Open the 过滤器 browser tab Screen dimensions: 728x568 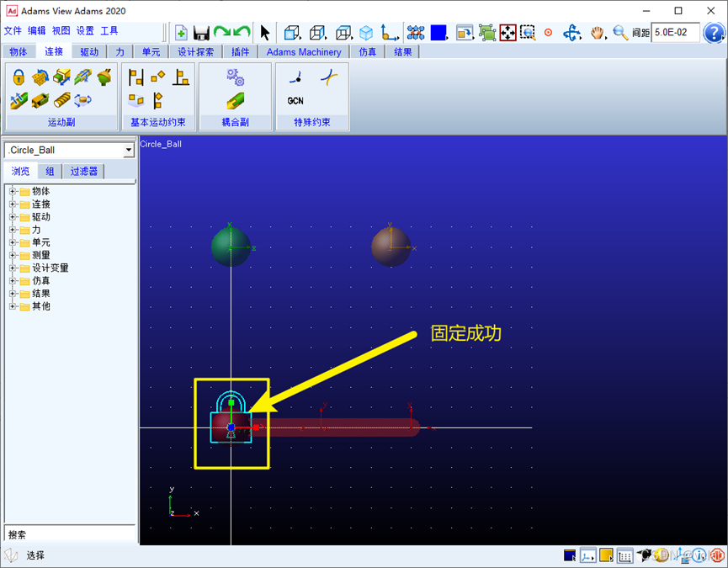[x=83, y=171]
